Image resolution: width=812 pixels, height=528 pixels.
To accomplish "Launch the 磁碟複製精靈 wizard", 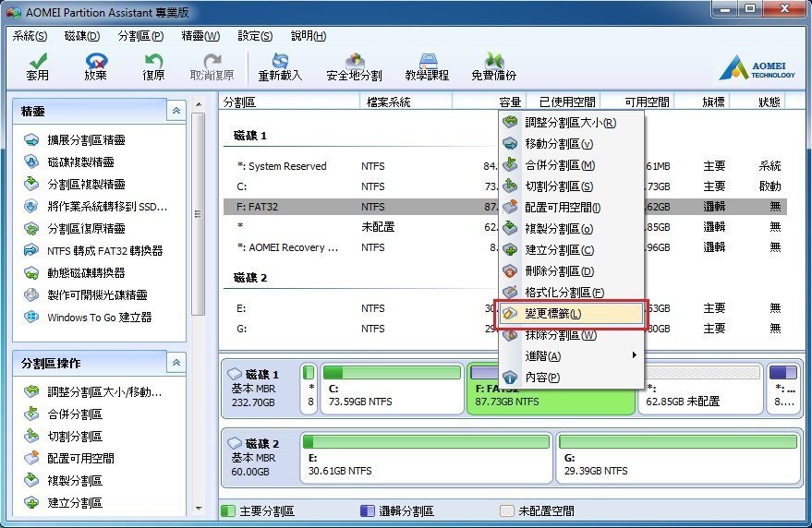I will [x=69, y=162].
